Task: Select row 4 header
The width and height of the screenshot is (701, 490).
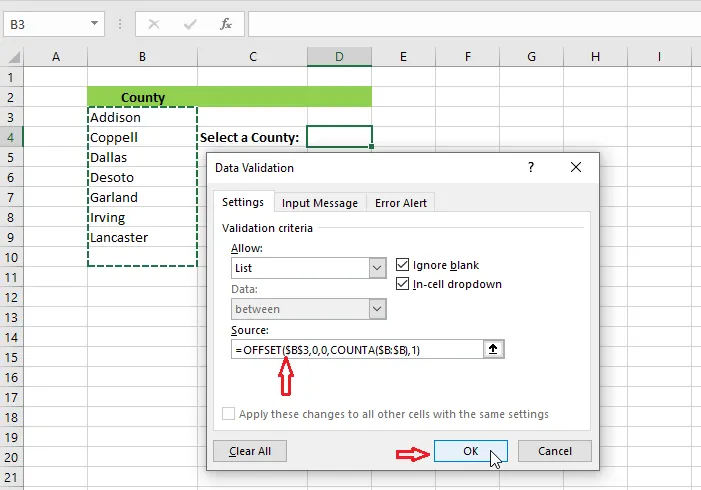Action: click(11, 137)
